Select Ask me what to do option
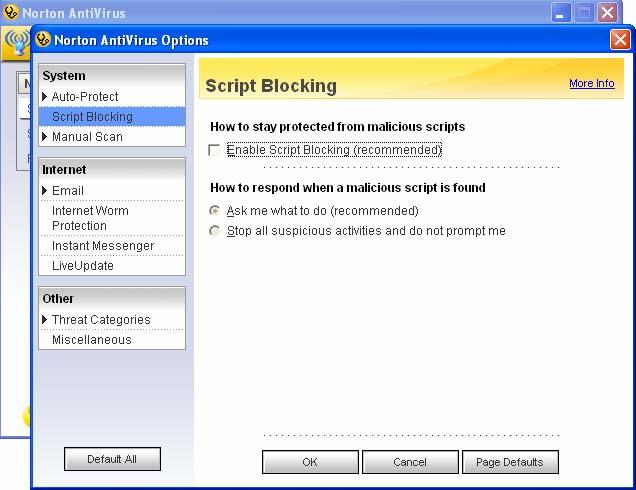636x490 pixels. click(x=214, y=210)
